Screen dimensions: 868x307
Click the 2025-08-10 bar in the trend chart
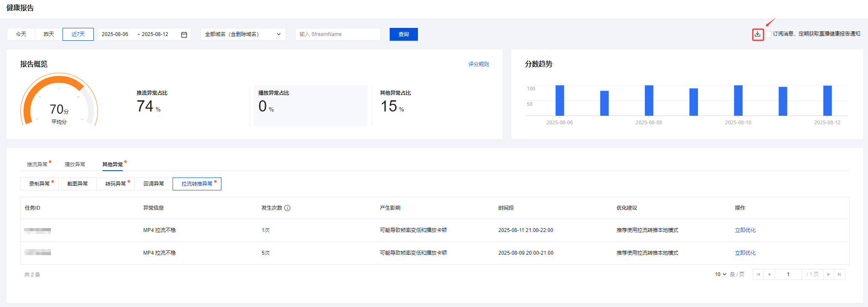coord(738,101)
